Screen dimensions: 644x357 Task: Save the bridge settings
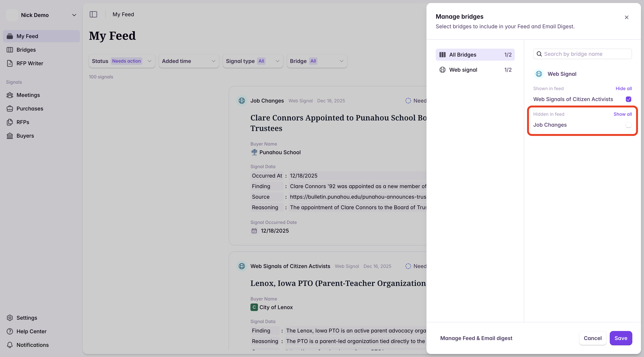pos(621,338)
